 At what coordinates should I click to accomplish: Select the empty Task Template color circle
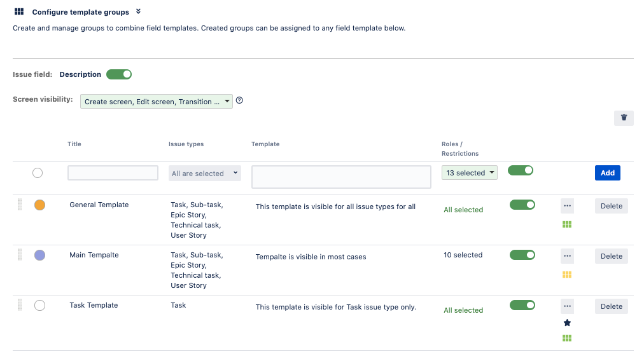tap(39, 305)
